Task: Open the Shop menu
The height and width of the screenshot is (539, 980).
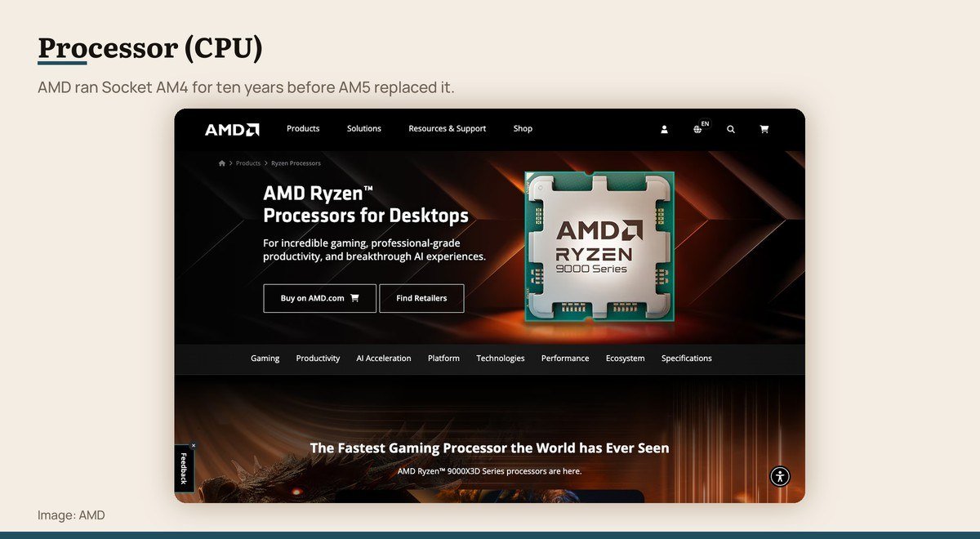Action: coord(523,129)
